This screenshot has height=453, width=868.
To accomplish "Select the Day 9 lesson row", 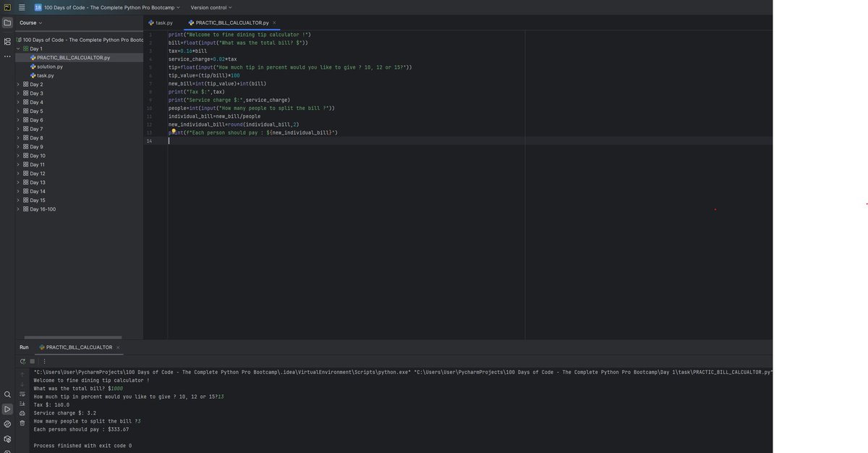I will click(79, 147).
